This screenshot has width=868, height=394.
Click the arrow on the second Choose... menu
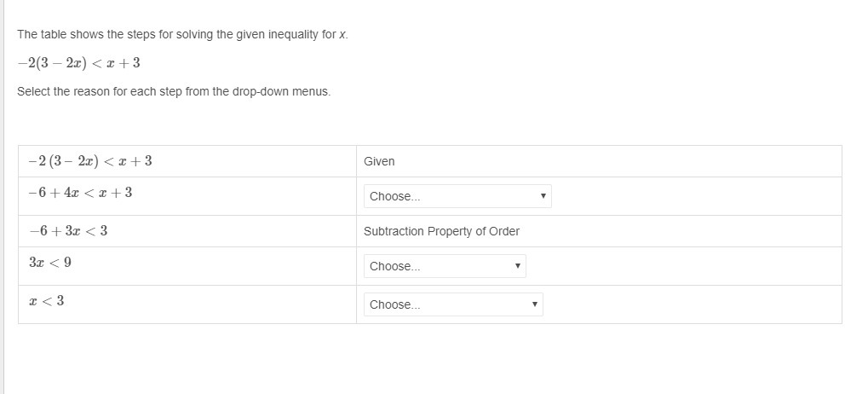(517, 266)
